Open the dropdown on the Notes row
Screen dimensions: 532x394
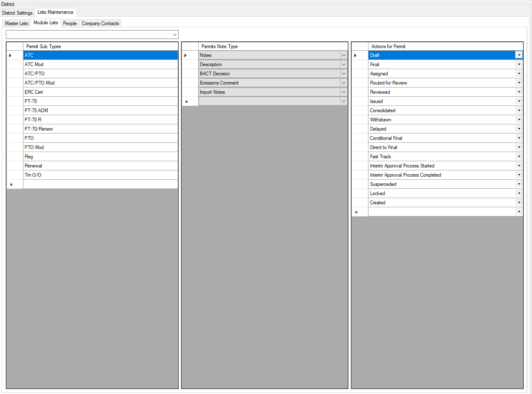[343, 55]
